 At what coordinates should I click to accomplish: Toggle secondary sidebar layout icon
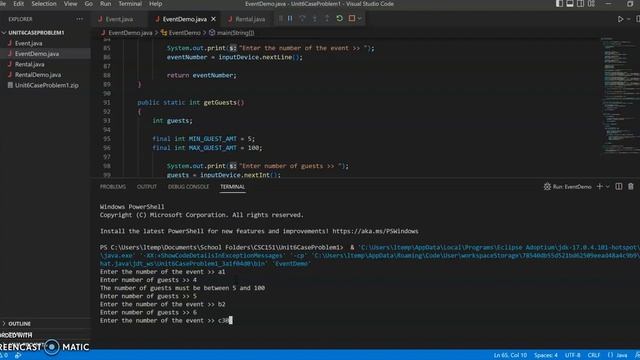click(x=580, y=4)
